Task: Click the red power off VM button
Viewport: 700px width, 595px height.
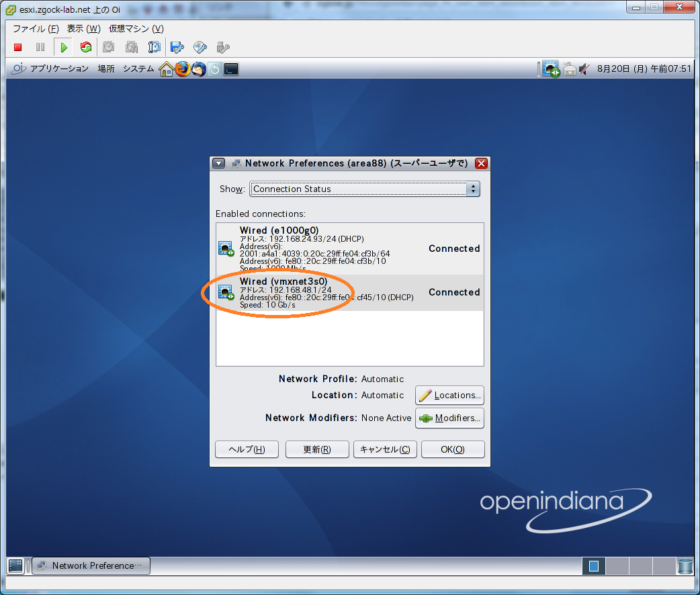Action: 18,47
